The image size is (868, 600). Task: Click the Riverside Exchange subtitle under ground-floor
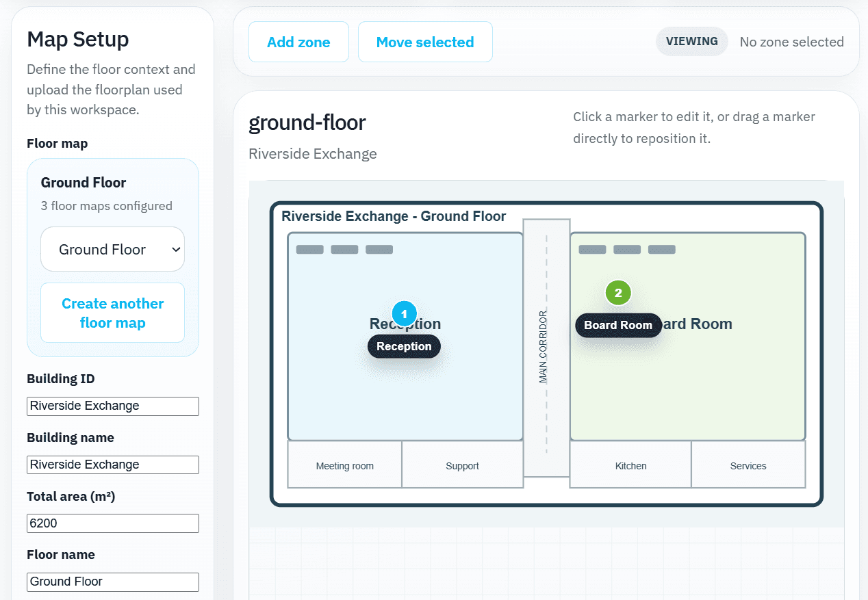pos(313,153)
